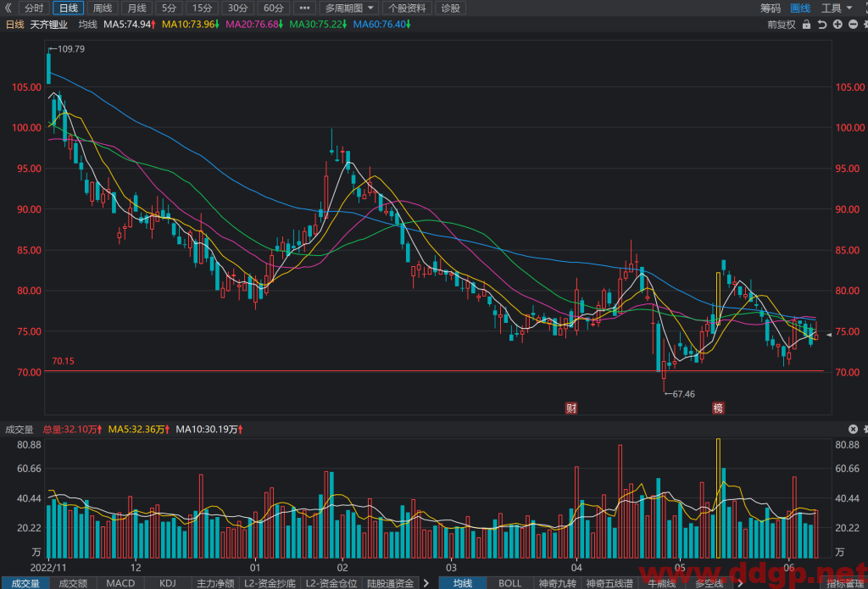Select the 成交量 sub-indicator tab
Viewport: 868px width, 589px height.
pyautogui.click(x=25, y=583)
